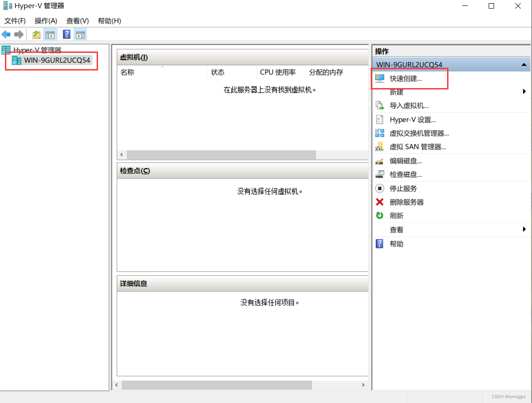This screenshot has width=532, height=403.
Task: Click 停止服务 action
Action: pyautogui.click(x=403, y=188)
